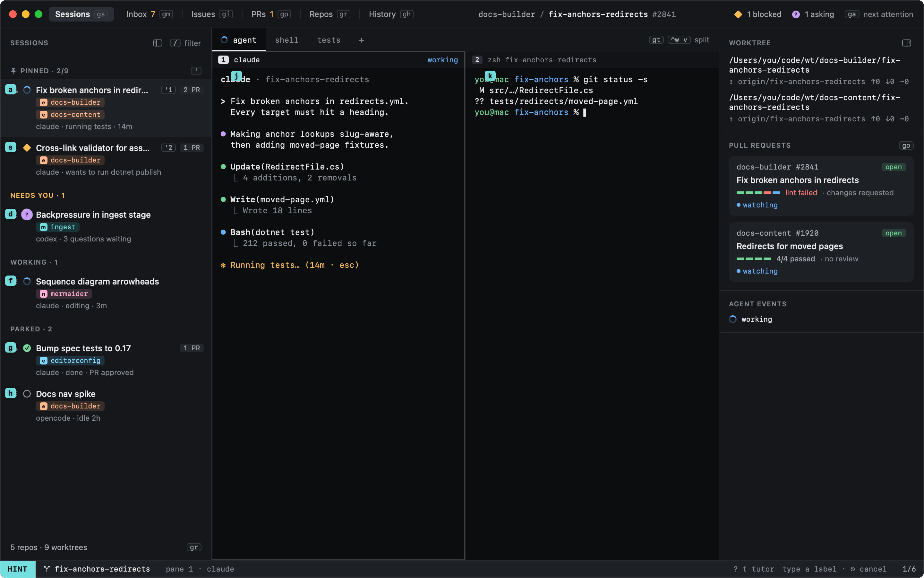This screenshot has width=924, height=578.
Task: Click the go button in Pull Requests
Action: click(x=906, y=146)
